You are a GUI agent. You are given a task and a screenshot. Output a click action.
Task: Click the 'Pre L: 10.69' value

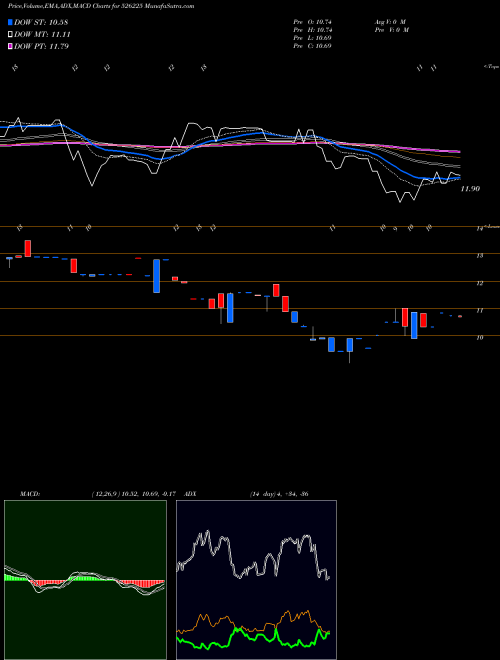(313, 38)
